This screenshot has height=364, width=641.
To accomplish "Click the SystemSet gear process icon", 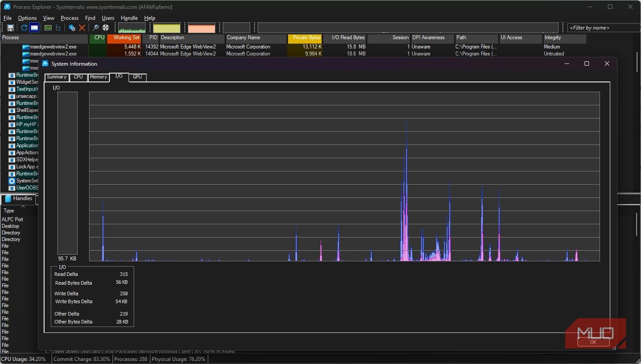I will tap(12, 181).
